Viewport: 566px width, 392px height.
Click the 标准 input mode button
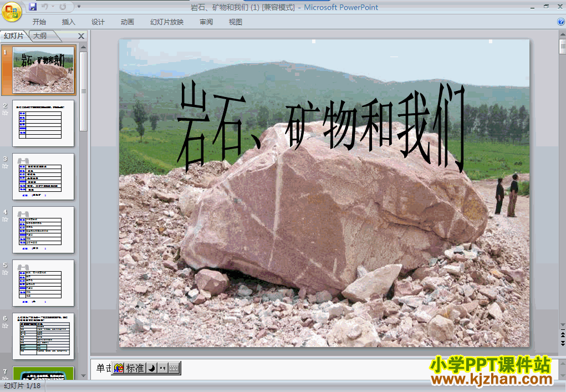[135, 368]
